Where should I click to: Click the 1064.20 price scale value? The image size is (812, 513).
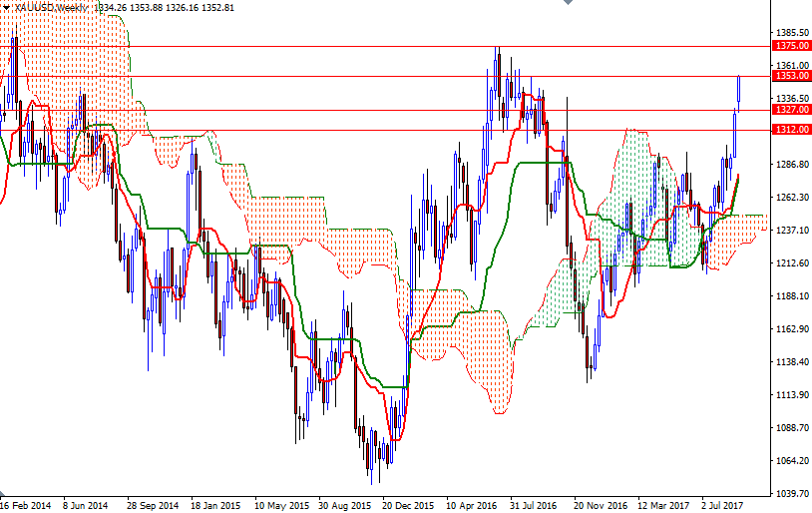click(x=792, y=461)
